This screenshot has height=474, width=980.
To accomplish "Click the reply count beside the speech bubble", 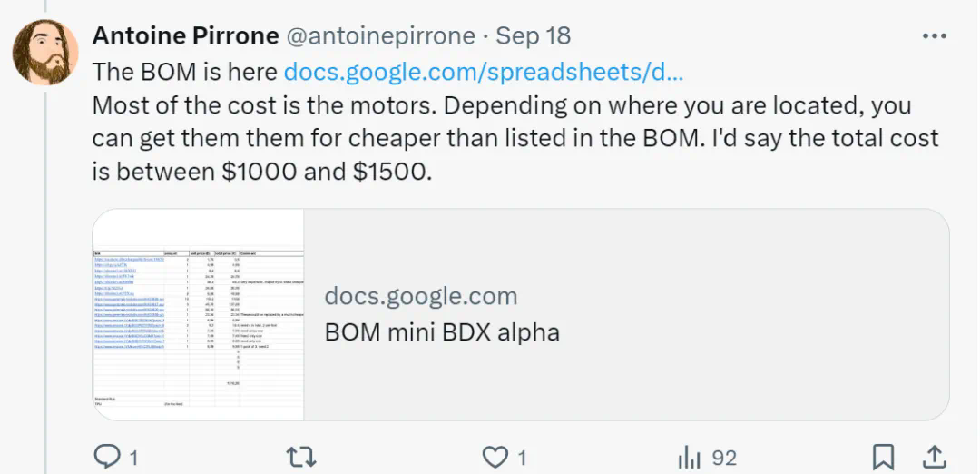I will click(133, 457).
